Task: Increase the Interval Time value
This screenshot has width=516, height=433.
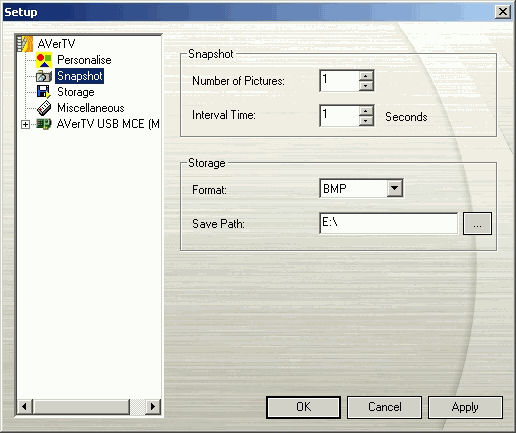Action: pyautogui.click(x=366, y=111)
